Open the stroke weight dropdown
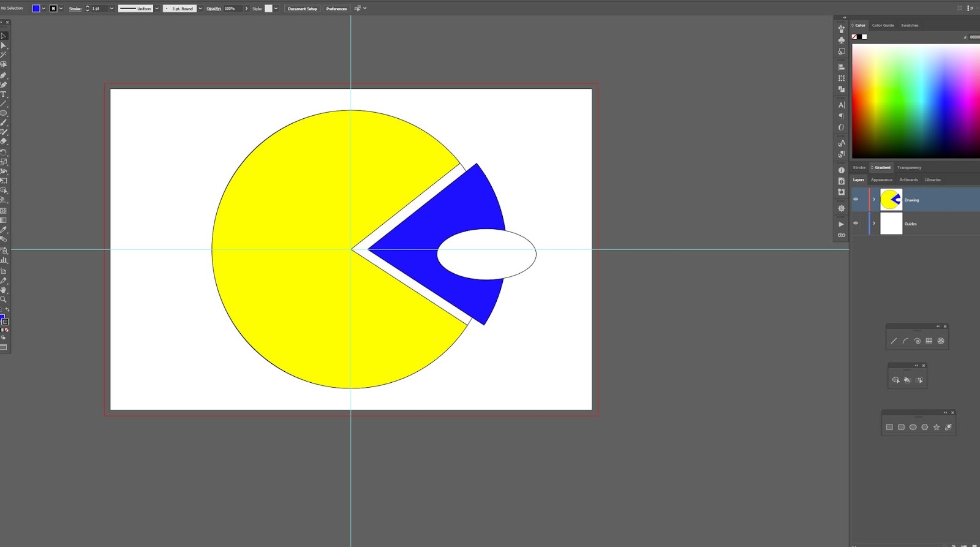The width and height of the screenshot is (980, 547). (111, 9)
